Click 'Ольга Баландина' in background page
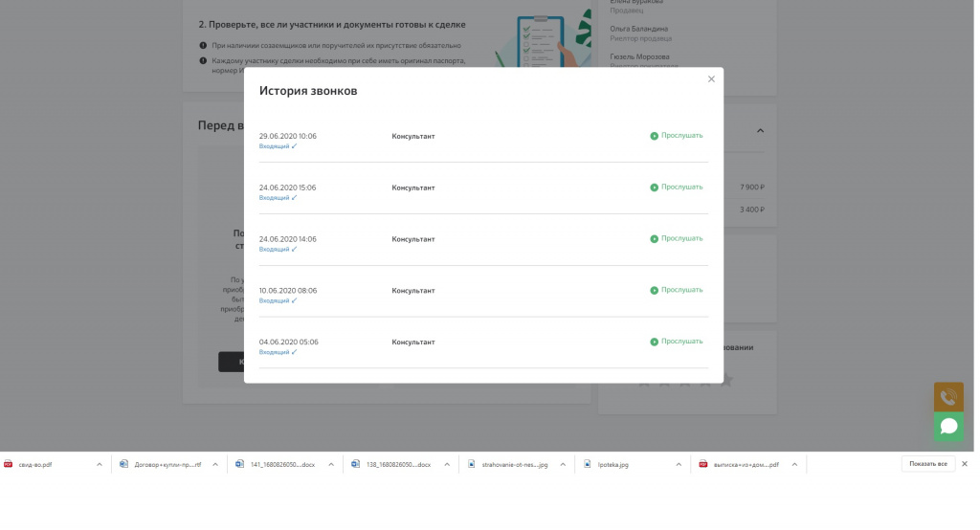Screen dimensions: 980x530 point(638,29)
